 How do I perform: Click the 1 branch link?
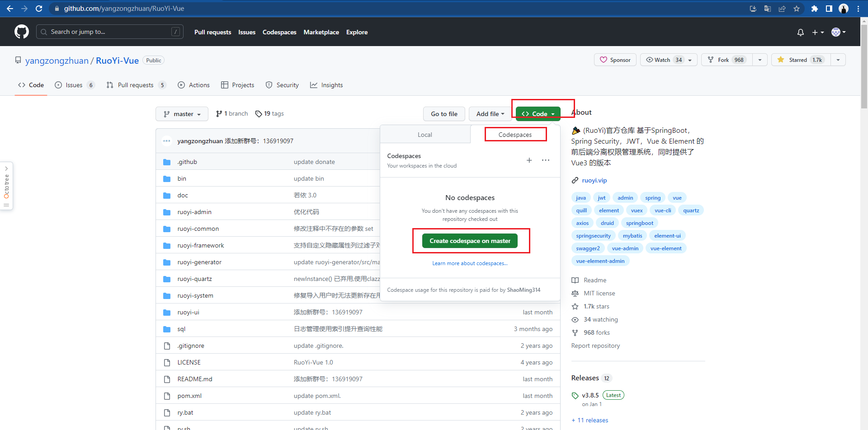[232, 113]
